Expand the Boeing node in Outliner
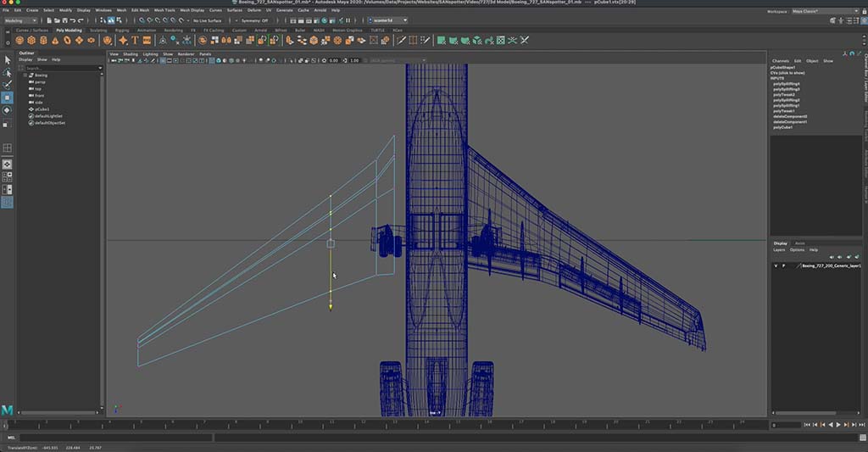The height and width of the screenshot is (452, 868). tap(25, 75)
